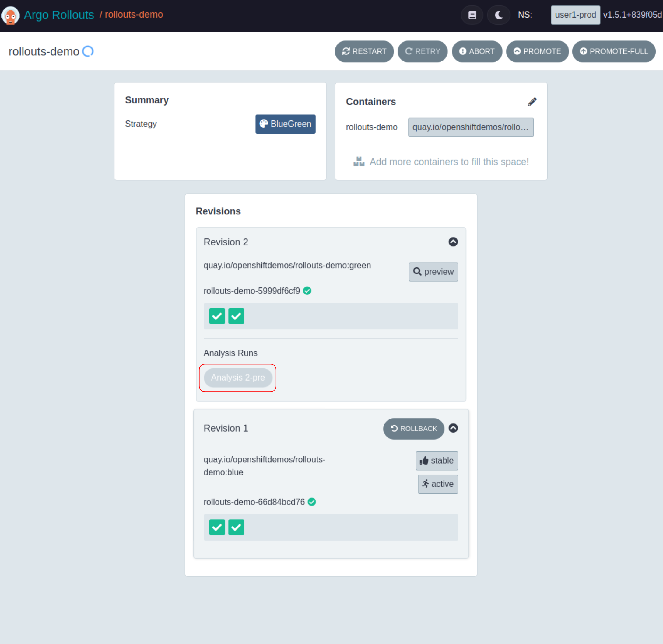This screenshot has height=644, width=663.
Task: Click the rollouts-demo-66d84bcd76 replica set name
Action: point(254,502)
